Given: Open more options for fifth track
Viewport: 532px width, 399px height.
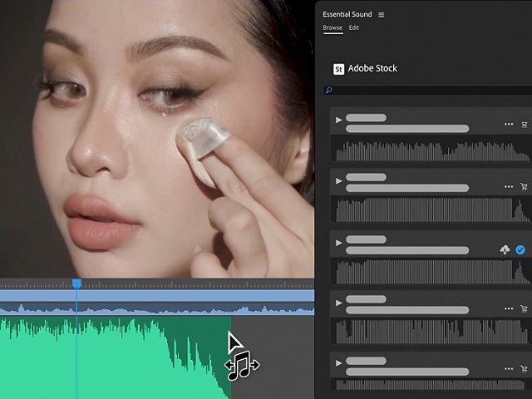Looking at the screenshot, I should click(509, 369).
